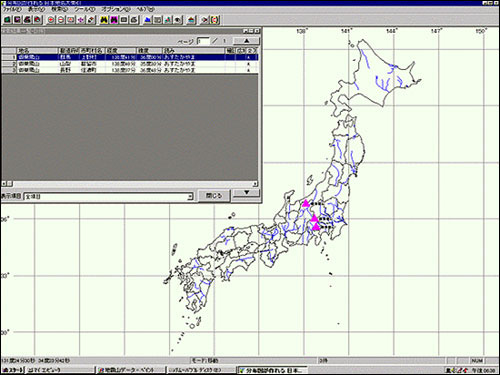Click the page up triangle button
Screen dimensions: 500x375
coord(246,41)
